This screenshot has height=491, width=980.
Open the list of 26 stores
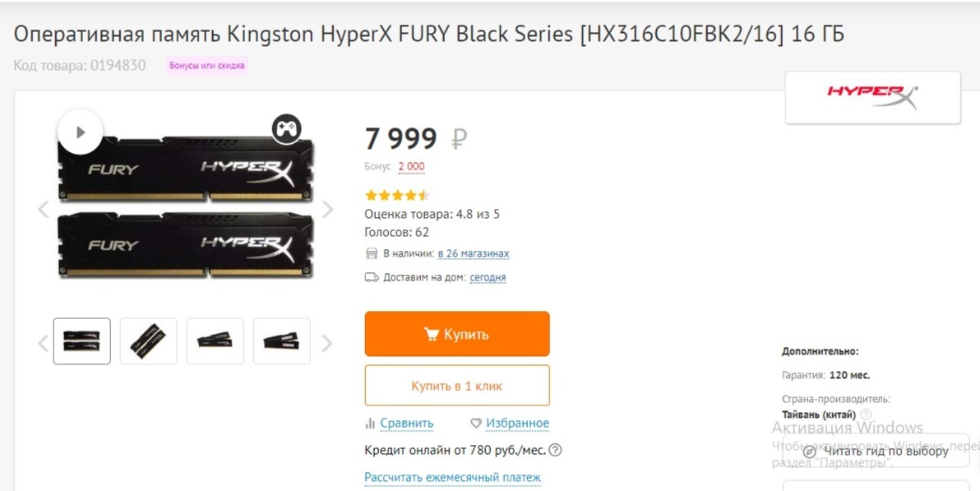(x=474, y=254)
